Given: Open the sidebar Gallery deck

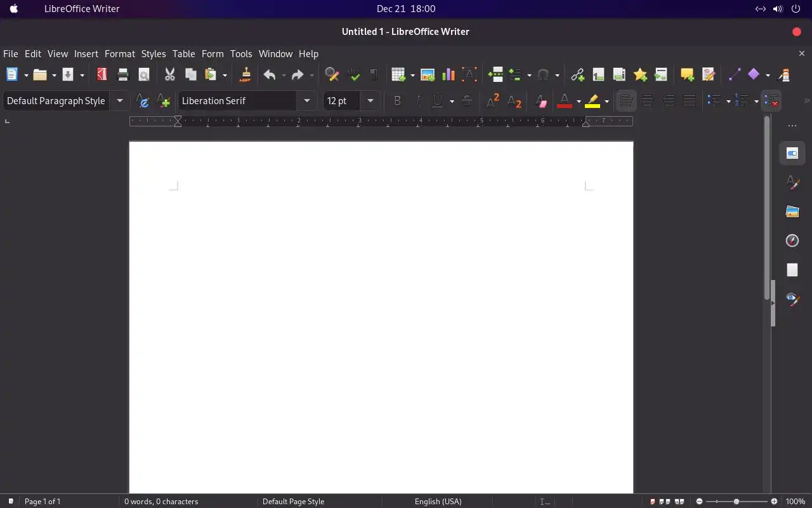Looking at the screenshot, I should pyautogui.click(x=792, y=211).
